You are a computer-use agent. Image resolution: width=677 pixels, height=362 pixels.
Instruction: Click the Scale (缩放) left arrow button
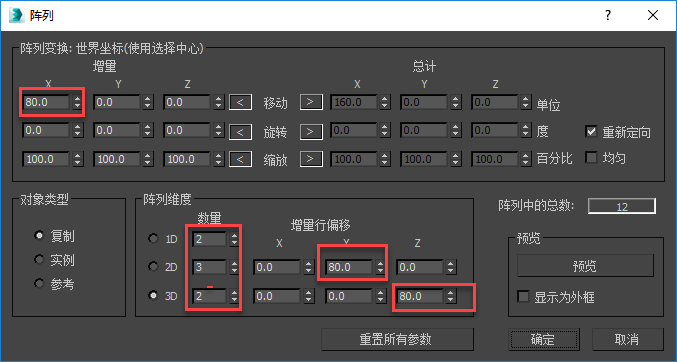[x=240, y=159]
